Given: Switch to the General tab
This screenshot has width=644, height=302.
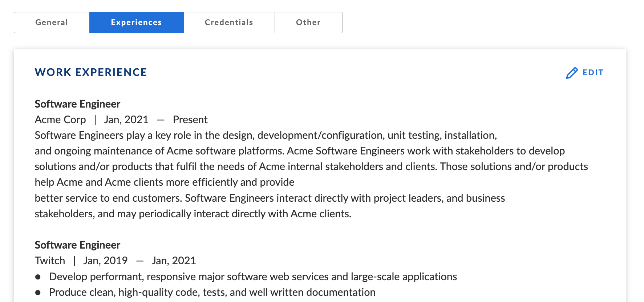Looking at the screenshot, I should click(52, 23).
